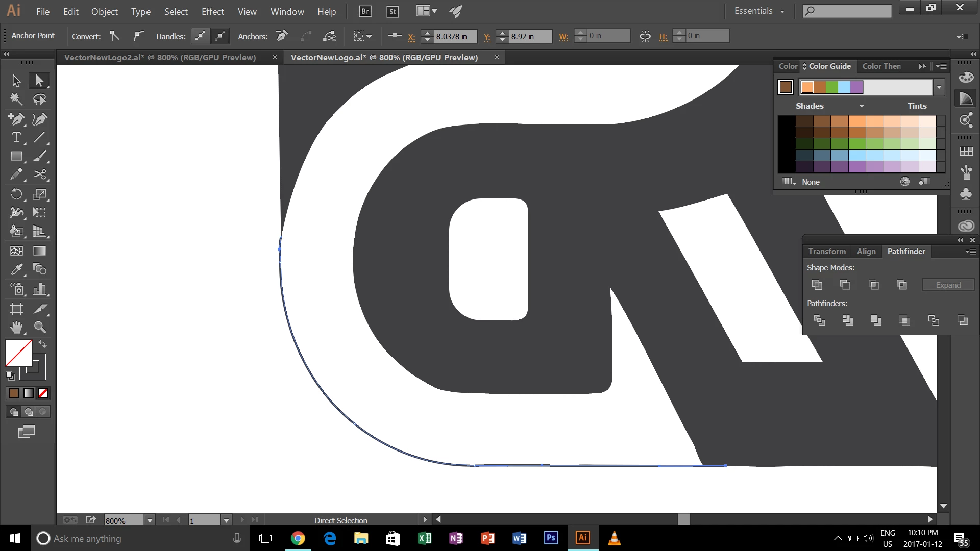Viewport: 980px width, 551px height.
Task: Switch to the Align panel tab
Action: click(x=866, y=252)
